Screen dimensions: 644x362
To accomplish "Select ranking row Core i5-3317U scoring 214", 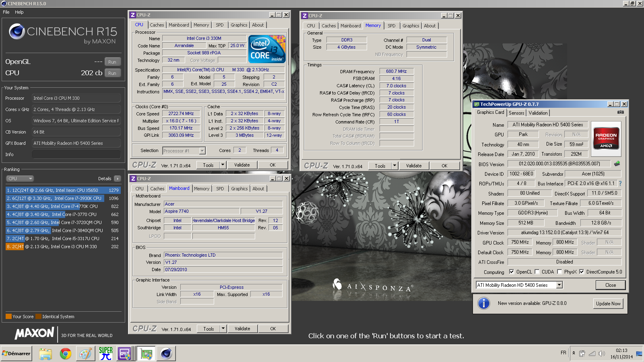I will [63, 239].
